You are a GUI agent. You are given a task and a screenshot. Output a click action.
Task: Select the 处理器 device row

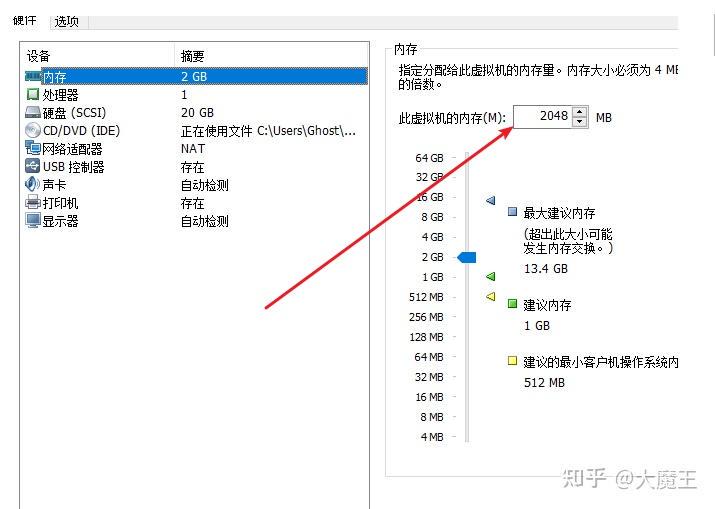pos(196,94)
